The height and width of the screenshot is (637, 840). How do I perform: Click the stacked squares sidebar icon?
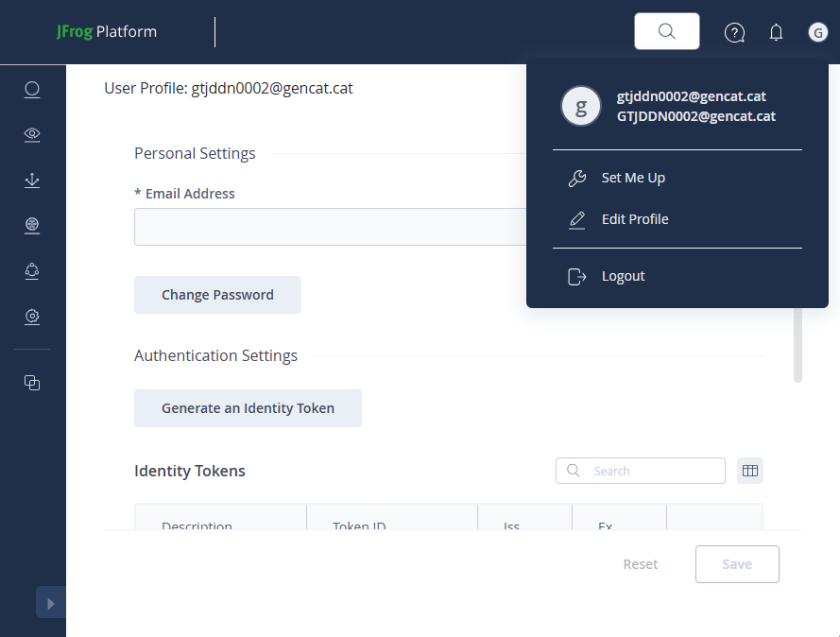32,383
